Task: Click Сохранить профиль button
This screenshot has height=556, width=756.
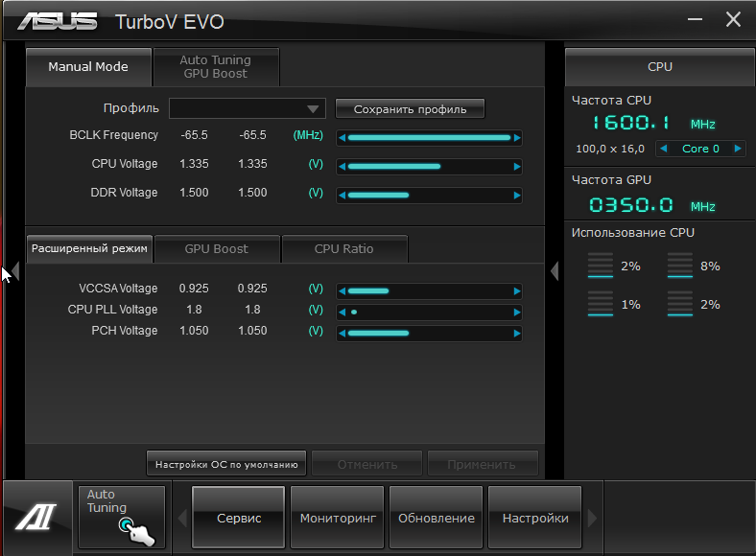Action: click(410, 109)
